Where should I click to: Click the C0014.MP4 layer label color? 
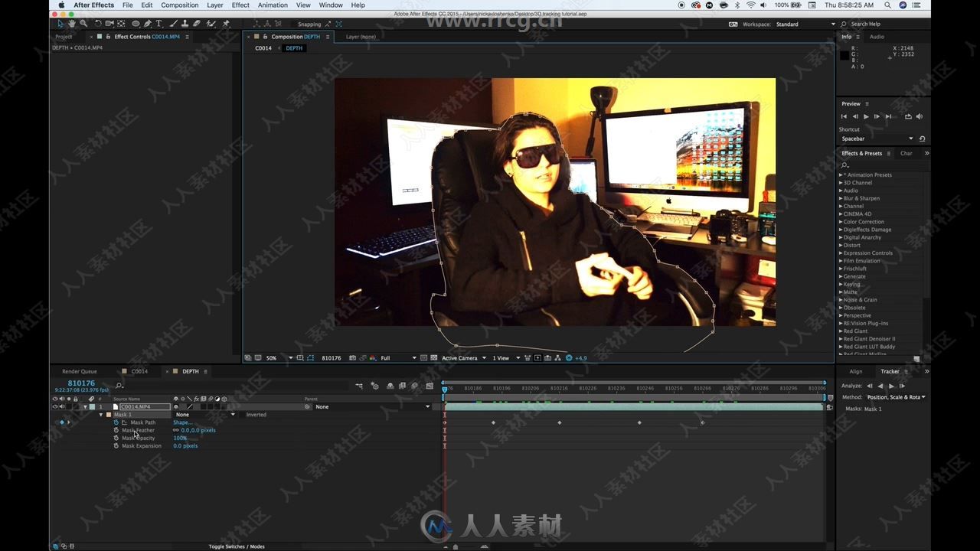click(x=92, y=406)
